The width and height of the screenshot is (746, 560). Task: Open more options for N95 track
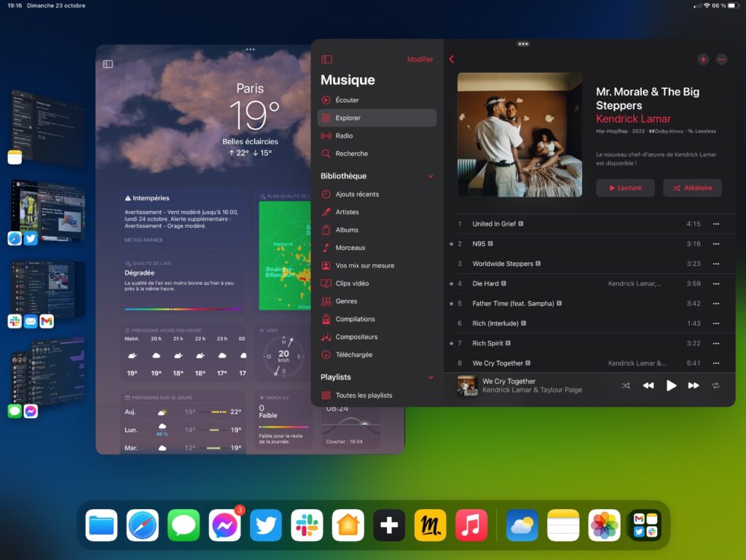[716, 244]
